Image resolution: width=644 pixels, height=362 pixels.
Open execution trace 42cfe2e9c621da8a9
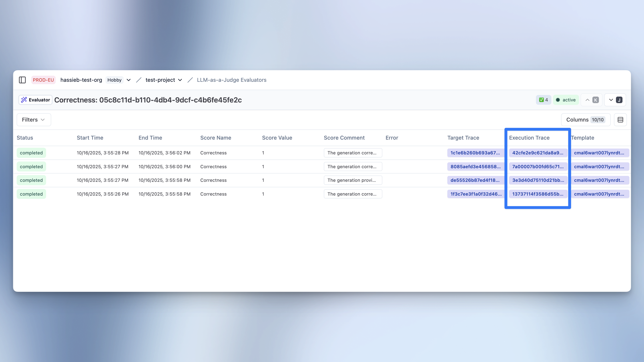pos(538,153)
